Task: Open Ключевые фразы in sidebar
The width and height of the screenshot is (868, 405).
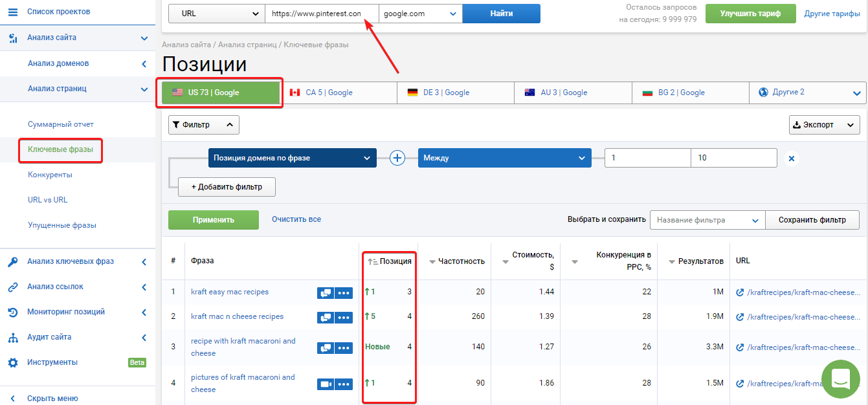Action: click(60, 149)
